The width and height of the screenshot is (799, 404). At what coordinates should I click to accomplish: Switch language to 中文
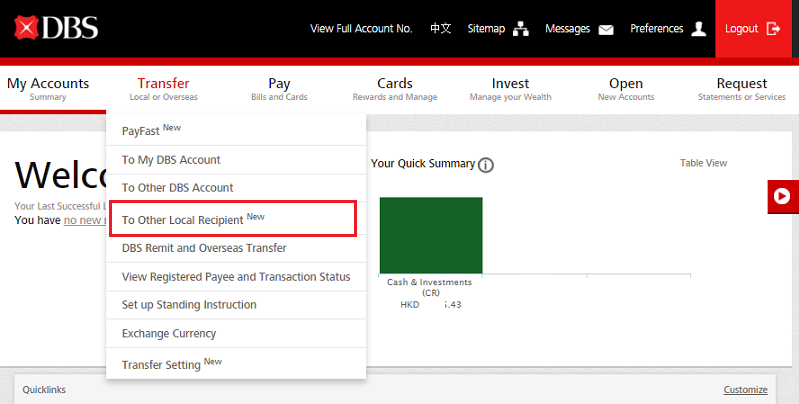pos(440,29)
